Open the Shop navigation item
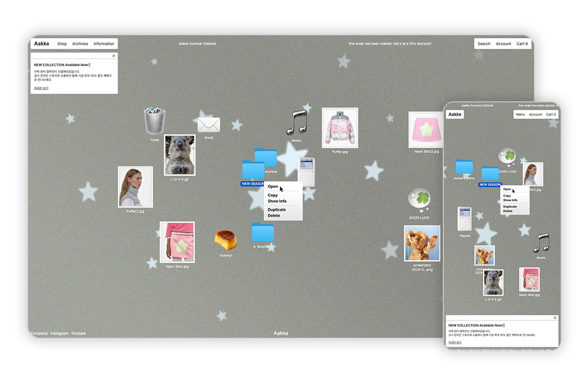The width and height of the screenshot is (588, 376). [x=62, y=44]
